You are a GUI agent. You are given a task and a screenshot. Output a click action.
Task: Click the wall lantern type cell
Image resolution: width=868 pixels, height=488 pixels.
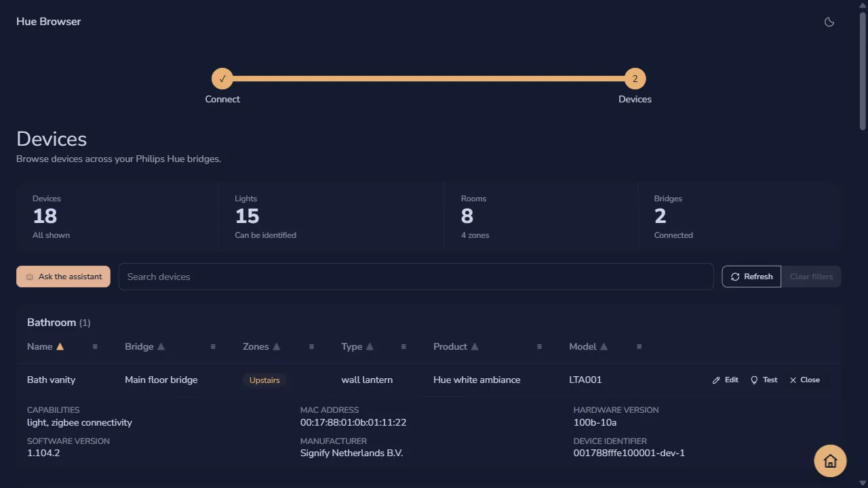click(x=367, y=380)
